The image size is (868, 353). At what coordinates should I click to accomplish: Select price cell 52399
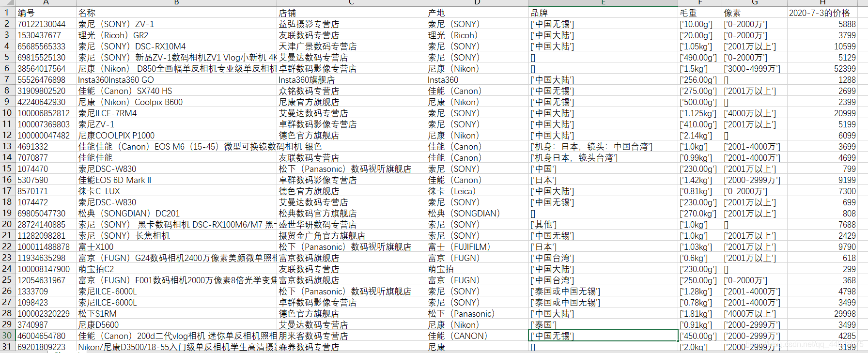tap(822, 68)
